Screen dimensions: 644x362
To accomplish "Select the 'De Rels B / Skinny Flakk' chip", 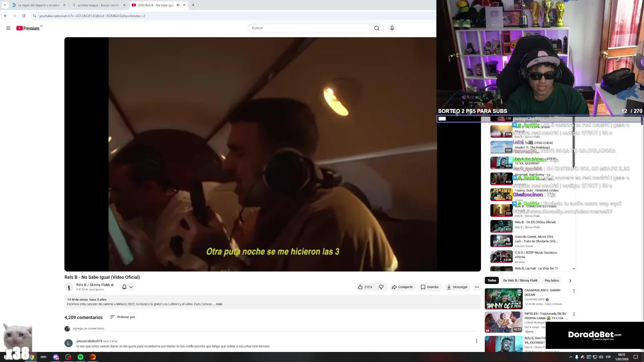I will click(520, 281).
